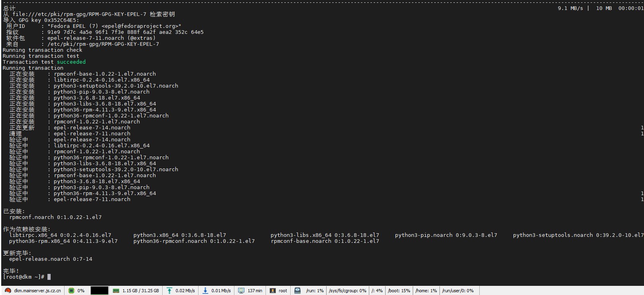
Task: Click the epel@fedoraproject.org email text
Action: click(x=140, y=26)
